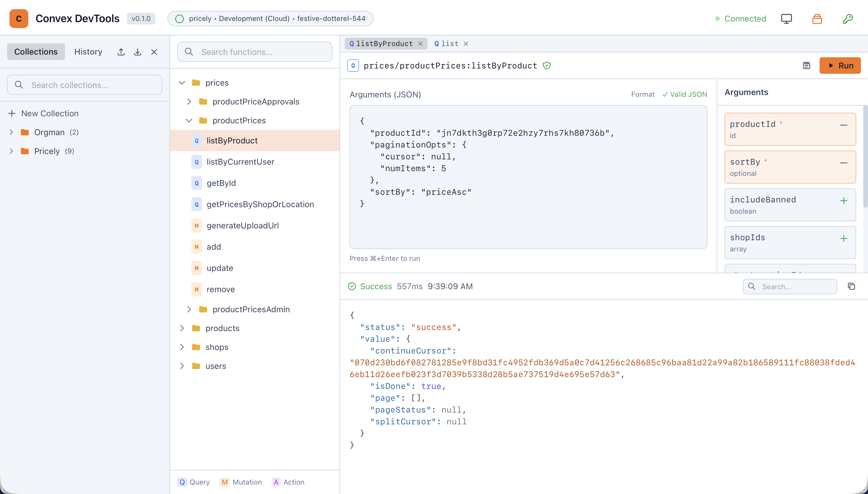This screenshot has height=494, width=868.
Task: Click the Search functions field
Action: [x=254, y=52]
